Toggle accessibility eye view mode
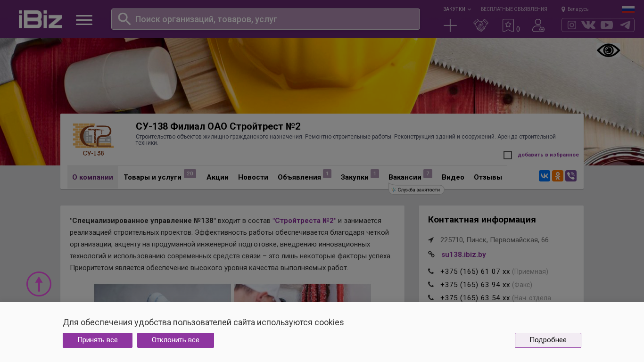The height and width of the screenshot is (362, 644). tap(609, 50)
